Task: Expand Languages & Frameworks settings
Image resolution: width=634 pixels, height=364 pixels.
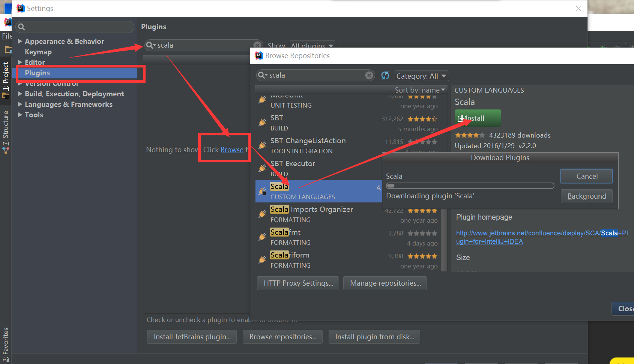Action: pos(20,104)
